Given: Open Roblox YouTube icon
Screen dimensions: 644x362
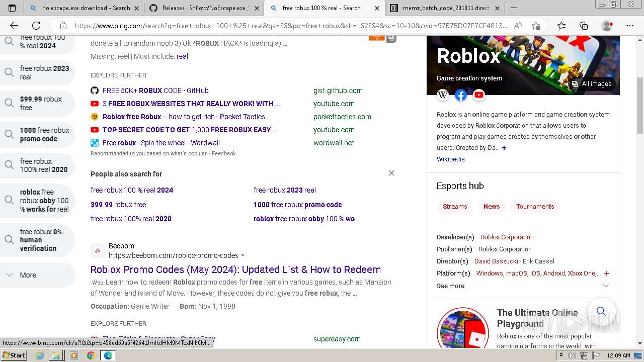Looking at the screenshot, I should [x=479, y=95].
